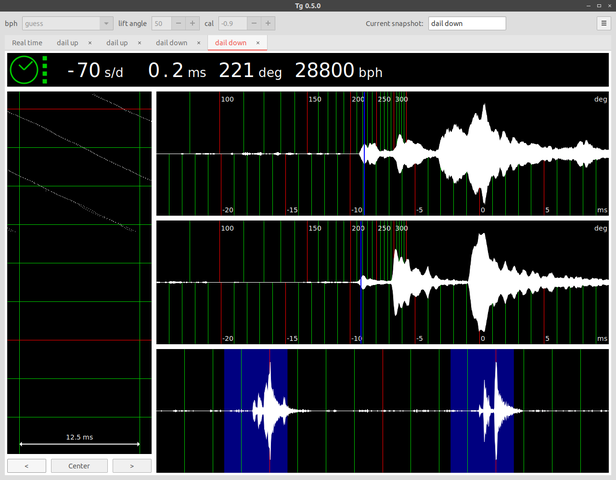Click the -70 s/d rate reading

95,71
